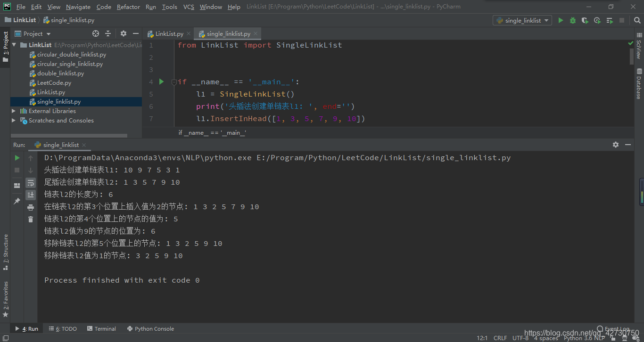
Task: Print the console output with printer icon
Action: 31,207
